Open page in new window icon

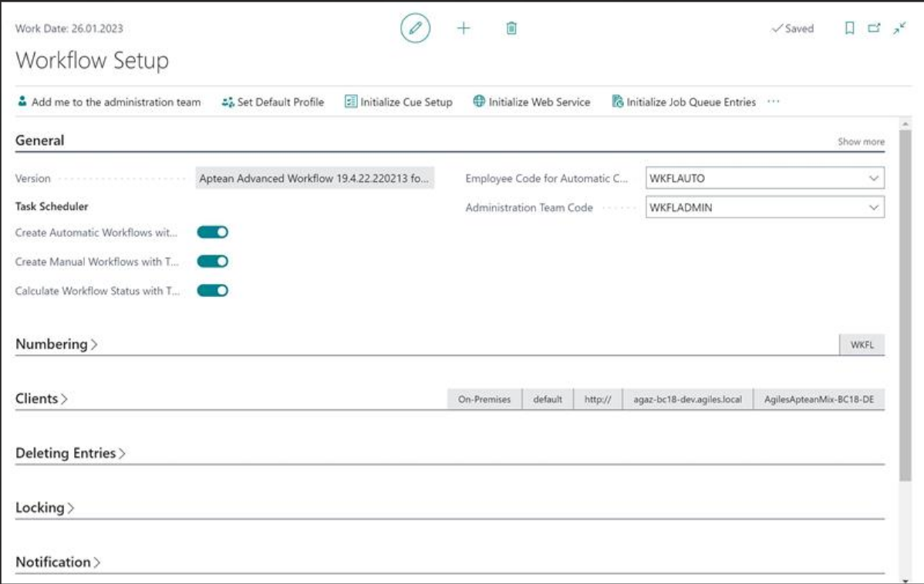pos(874,29)
